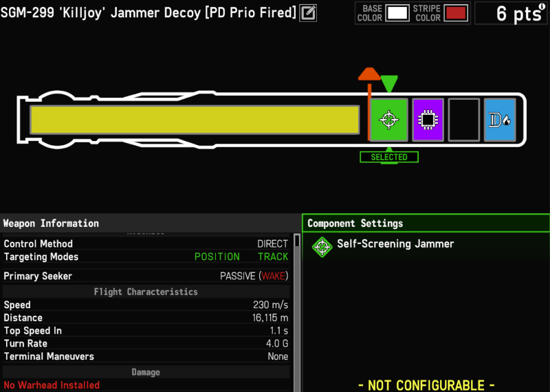This screenshot has width=550, height=392.
Task: Click the Control Method 'DIRECT' value
Action: coord(272,244)
